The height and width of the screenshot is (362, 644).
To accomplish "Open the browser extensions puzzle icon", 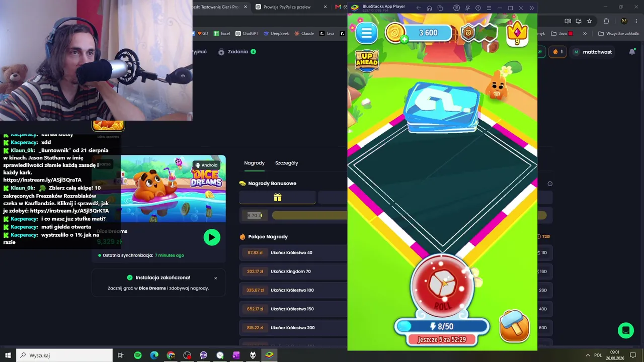I will tap(606, 21).
